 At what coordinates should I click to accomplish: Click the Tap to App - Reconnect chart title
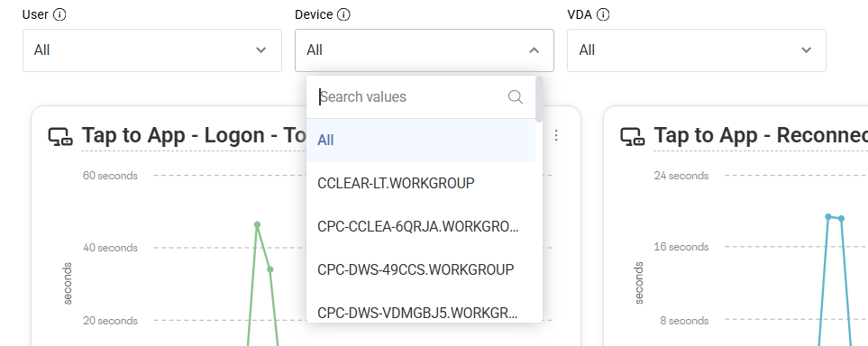tap(761, 136)
